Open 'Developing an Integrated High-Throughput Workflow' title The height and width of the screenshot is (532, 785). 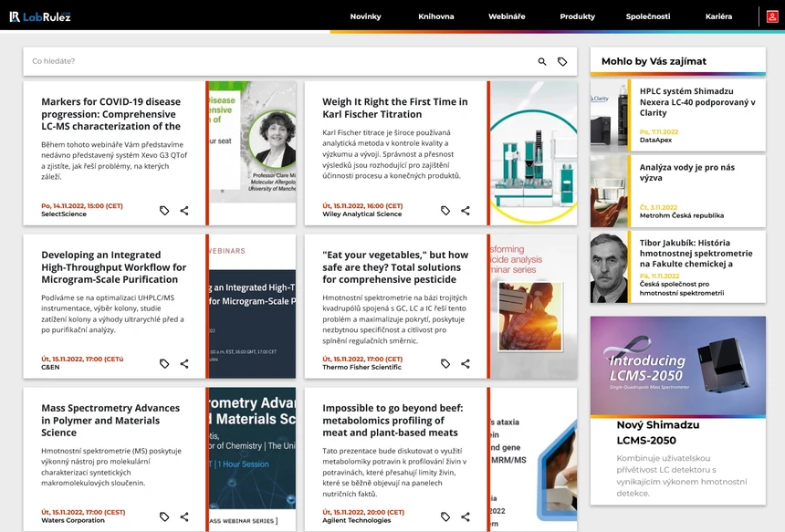tap(114, 267)
